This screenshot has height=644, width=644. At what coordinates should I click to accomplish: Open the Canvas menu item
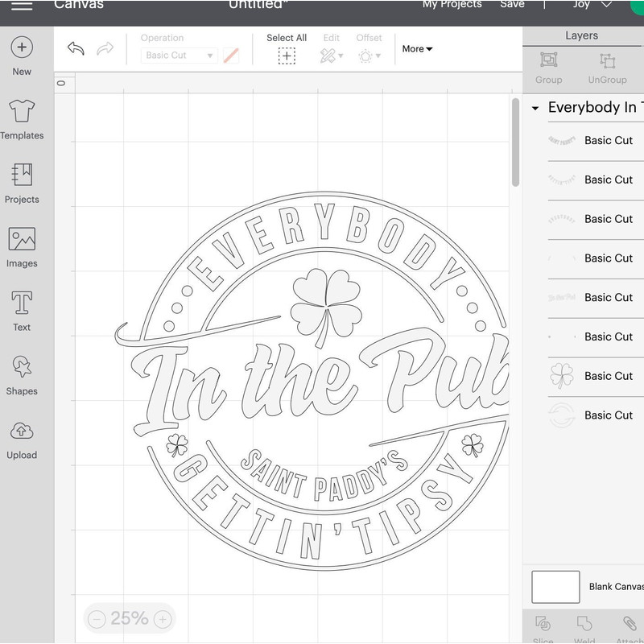pos(79,5)
